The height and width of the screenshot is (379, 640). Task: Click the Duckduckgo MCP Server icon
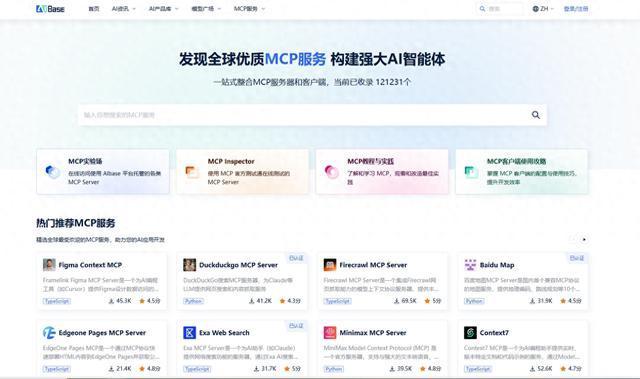(x=189, y=265)
